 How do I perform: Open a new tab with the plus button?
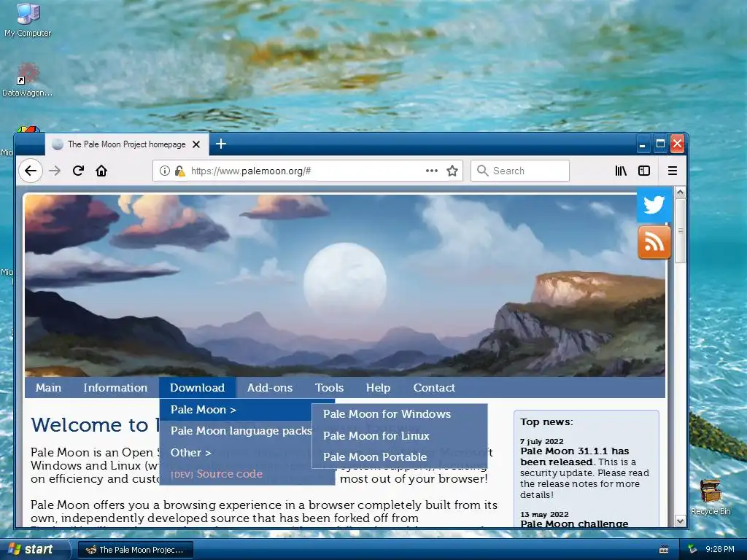pyautogui.click(x=221, y=144)
